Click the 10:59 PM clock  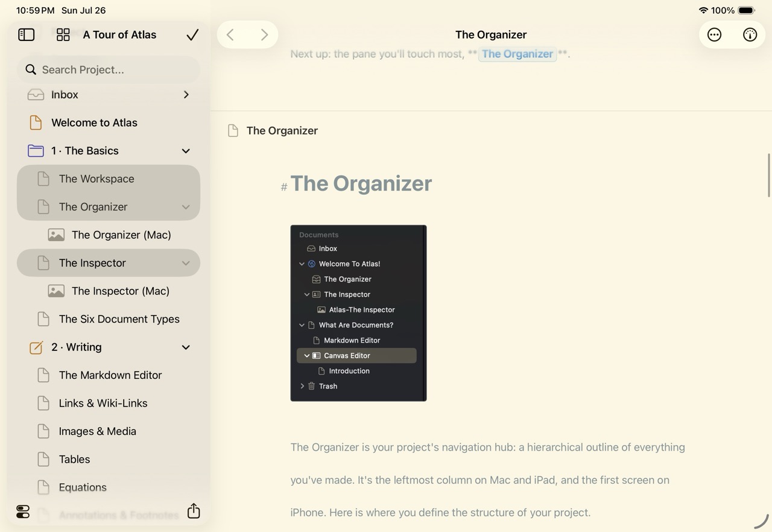36,10
